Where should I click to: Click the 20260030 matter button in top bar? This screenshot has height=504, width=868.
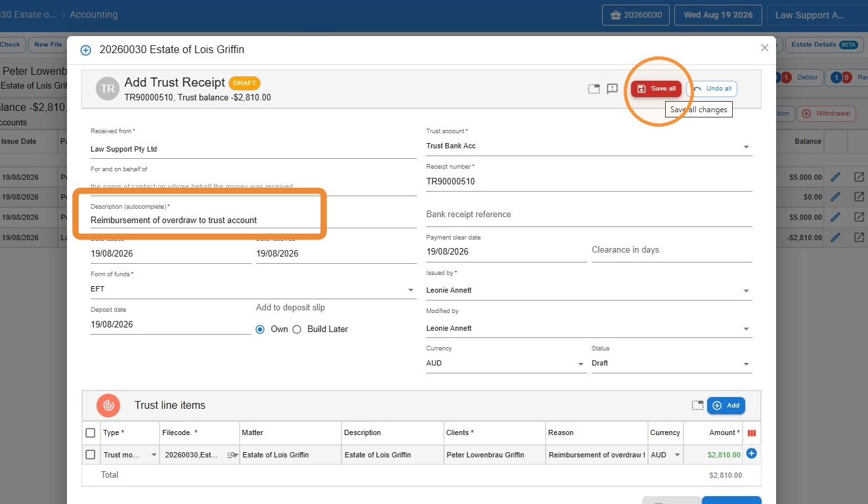636,15
